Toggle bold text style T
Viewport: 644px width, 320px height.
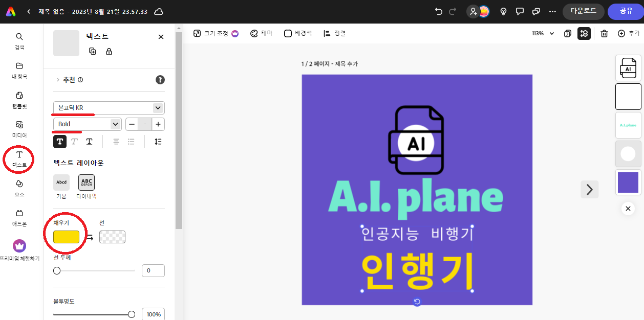(59, 142)
